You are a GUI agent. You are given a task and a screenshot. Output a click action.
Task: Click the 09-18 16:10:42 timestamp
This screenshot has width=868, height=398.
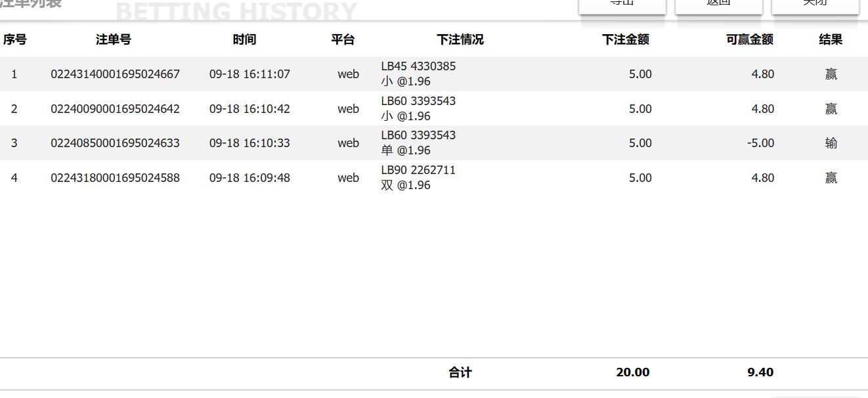250,109
